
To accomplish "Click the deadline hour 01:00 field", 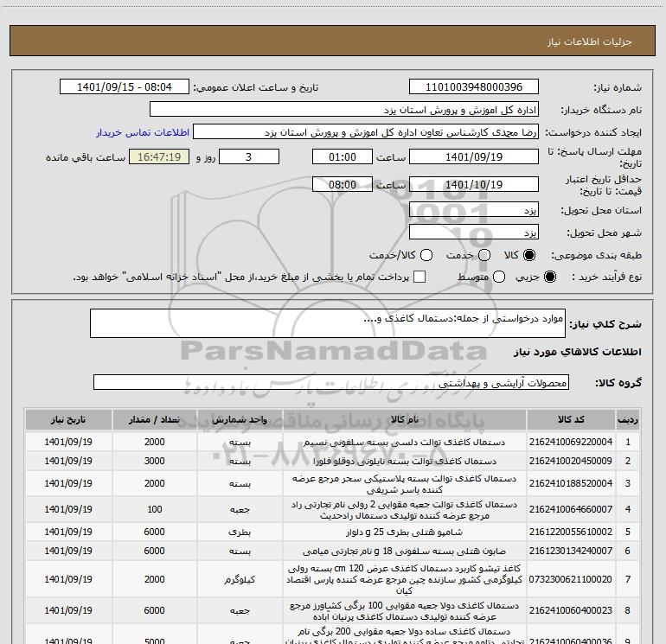I will (343, 156).
